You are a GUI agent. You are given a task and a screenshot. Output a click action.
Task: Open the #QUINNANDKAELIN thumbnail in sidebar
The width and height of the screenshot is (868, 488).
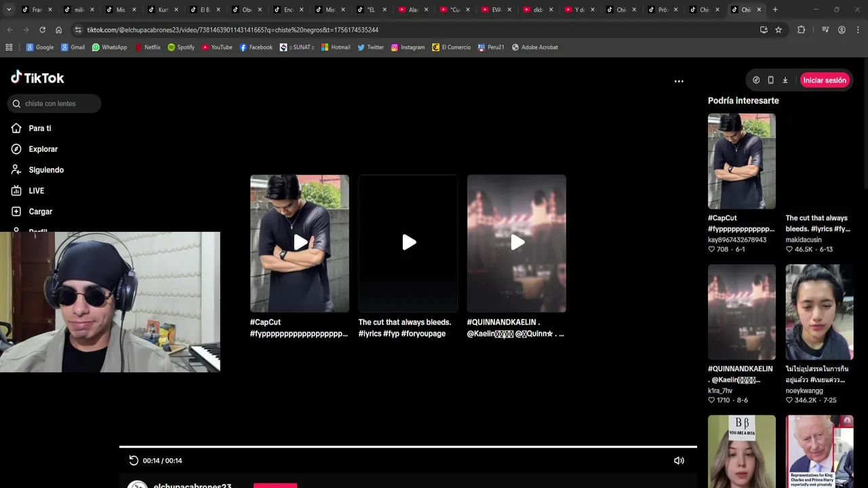click(x=741, y=312)
